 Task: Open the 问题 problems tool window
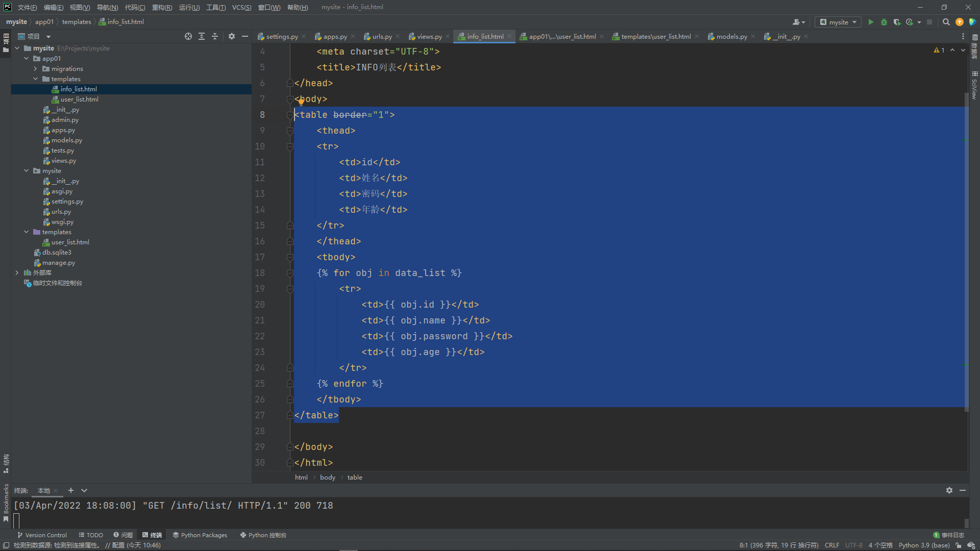pyautogui.click(x=123, y=535)
